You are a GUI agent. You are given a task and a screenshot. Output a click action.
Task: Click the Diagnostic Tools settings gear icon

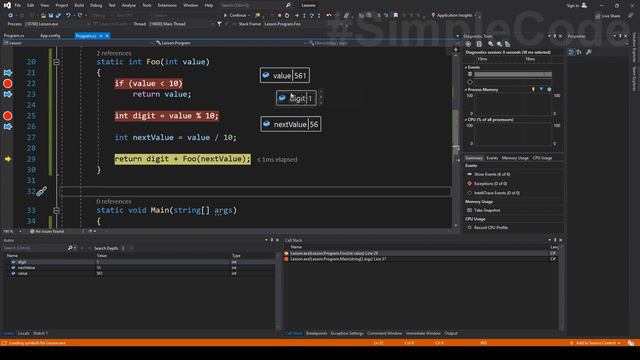coord(469,44)
